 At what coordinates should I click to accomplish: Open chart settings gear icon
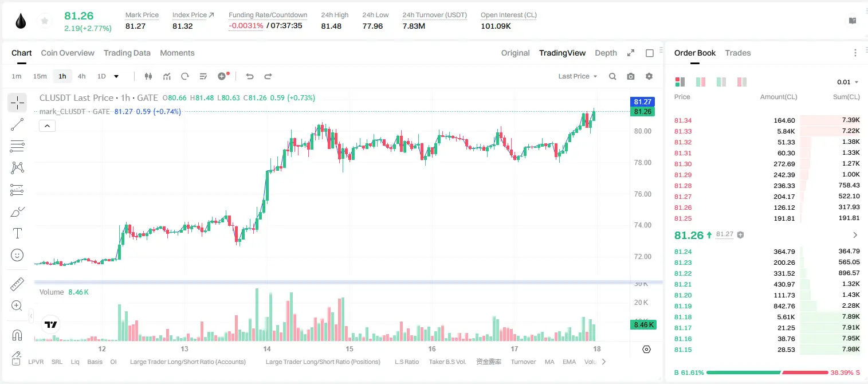click(x=649, y=76)
